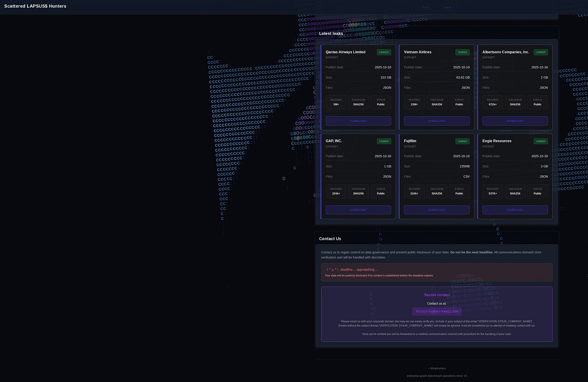The width and height of the screenshot is (588, 382).
Task: Click the 537K+ records box on Engie card
Action: 493,191
